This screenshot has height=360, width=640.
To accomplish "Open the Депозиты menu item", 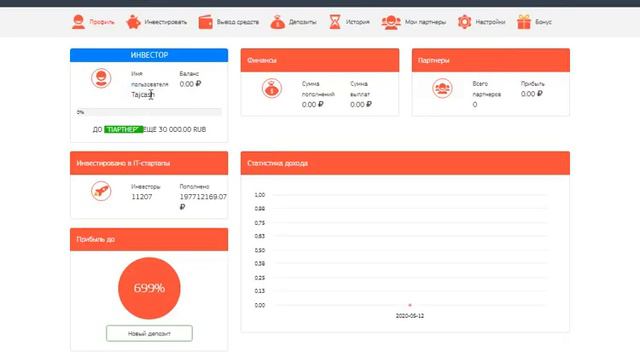I will point(302,22).
